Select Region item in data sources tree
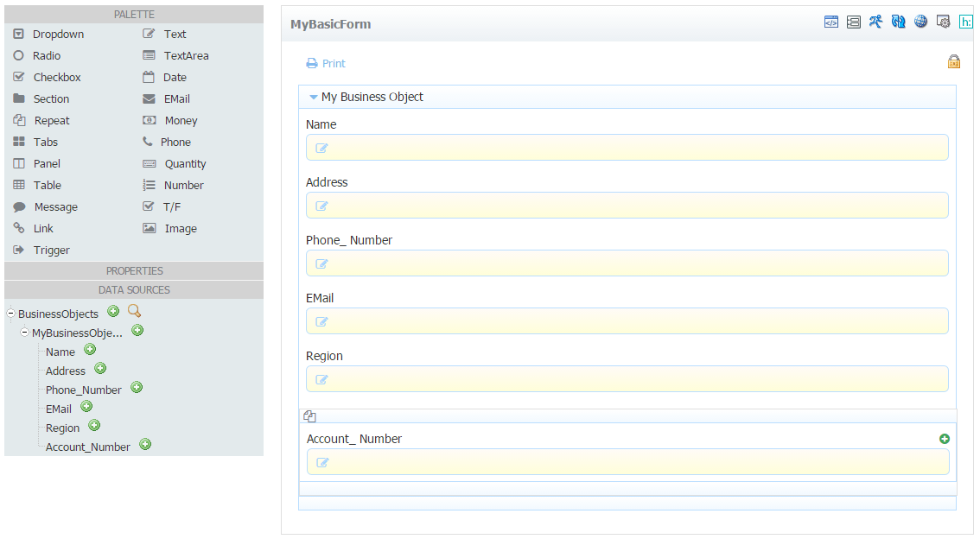 point(62,428)
